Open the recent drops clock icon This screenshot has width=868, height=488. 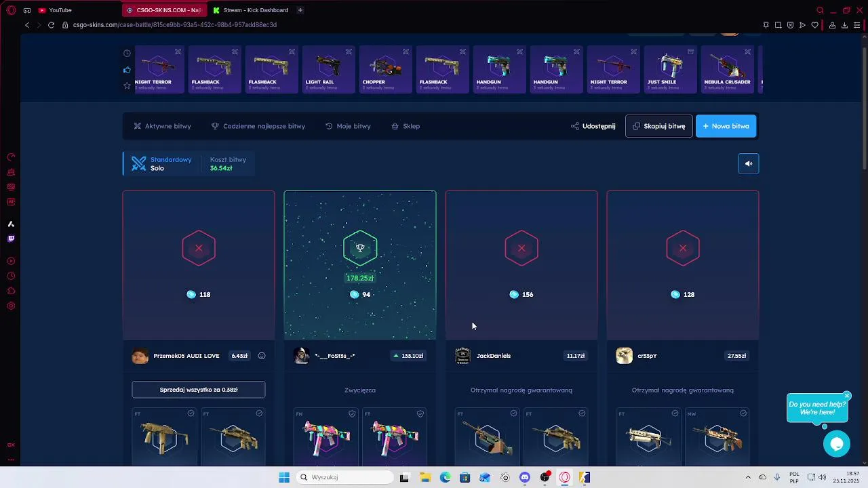pos(127,54)
